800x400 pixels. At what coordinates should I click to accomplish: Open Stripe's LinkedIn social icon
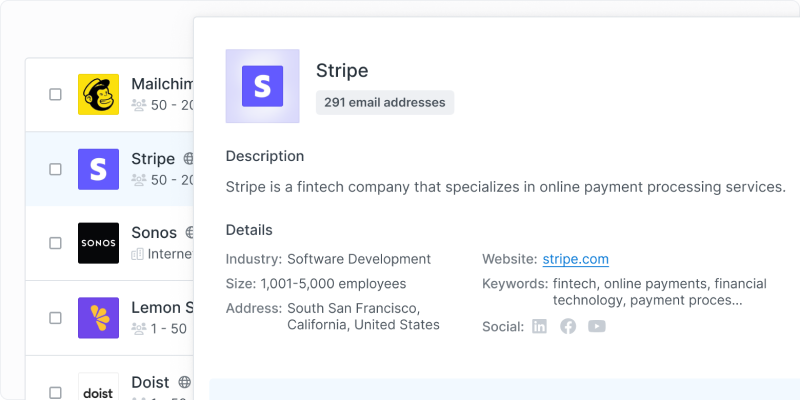pos(539,327)
